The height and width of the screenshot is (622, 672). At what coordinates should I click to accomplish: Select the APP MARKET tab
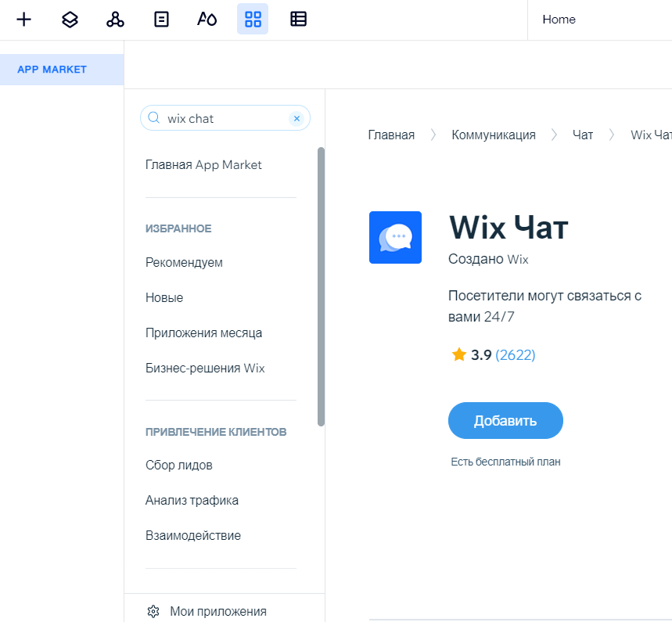pyautogui.click(x=62, y=70)
